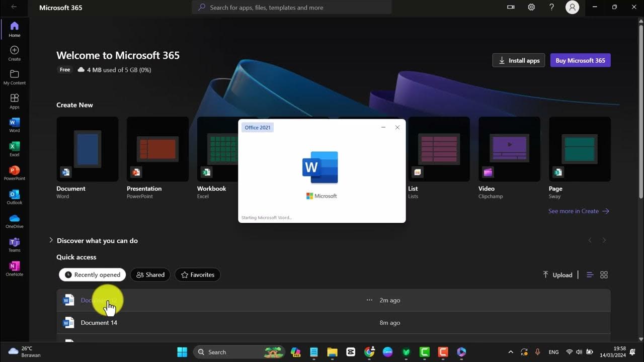The width and height of the screenshot is (644, 362).
Task: Click Buy Microsoft 365
Action: (581, 60)
